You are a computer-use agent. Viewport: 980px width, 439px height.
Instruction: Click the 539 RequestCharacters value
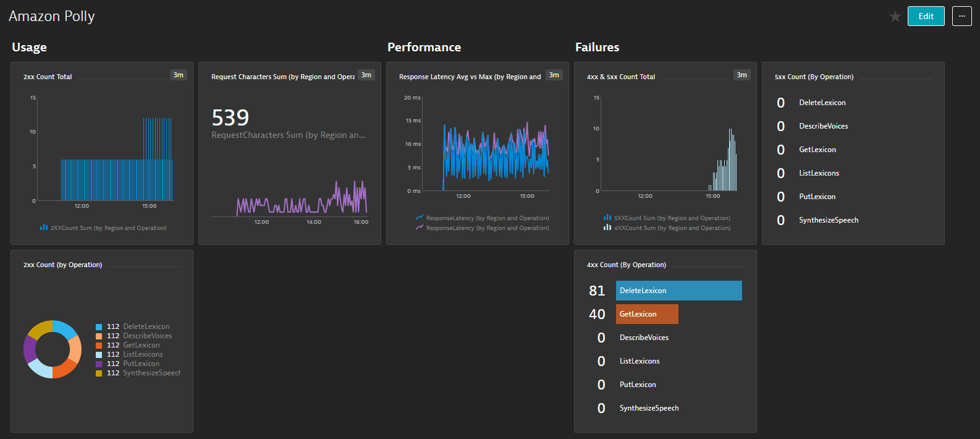[230, 117]
